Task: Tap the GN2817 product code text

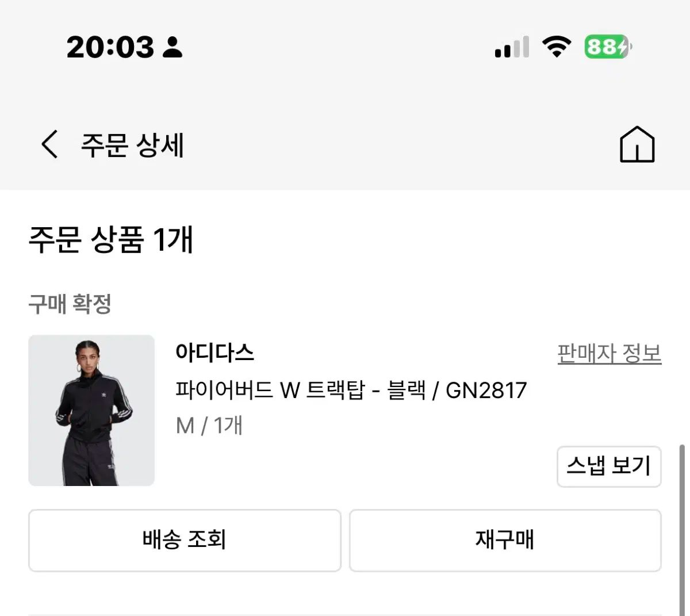Action: click(x=486, y=391)
